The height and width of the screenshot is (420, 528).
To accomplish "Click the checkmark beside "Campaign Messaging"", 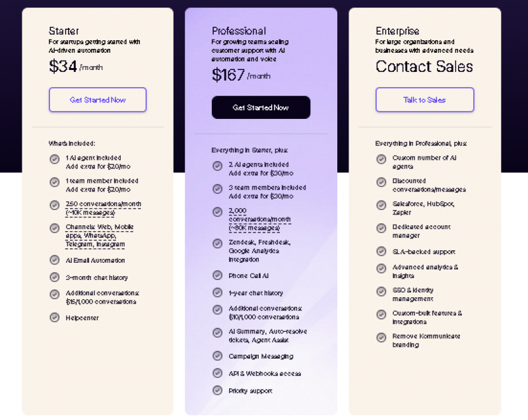I will tap(217, 356).
